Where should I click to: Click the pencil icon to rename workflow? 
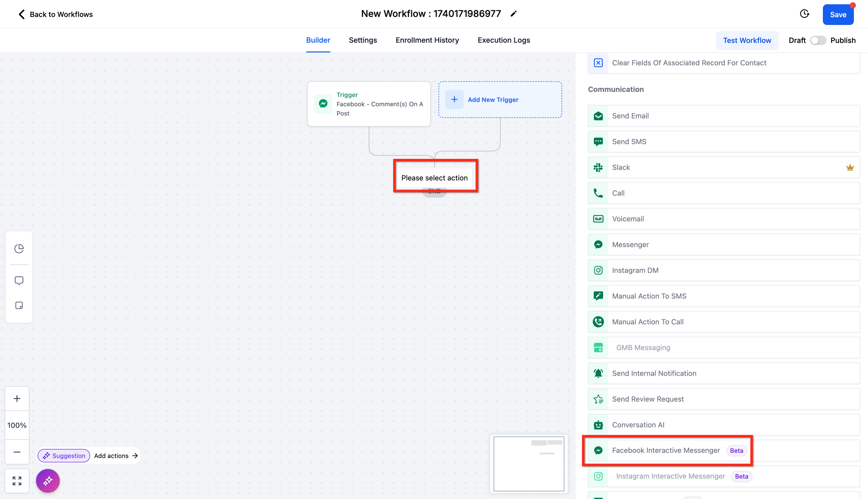513,14
